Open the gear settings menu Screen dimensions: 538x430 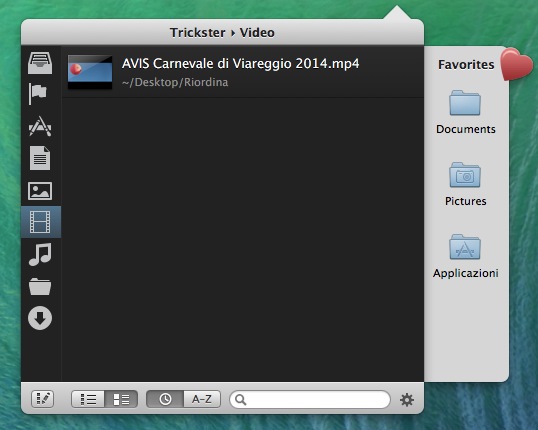(x=407, y=400)
